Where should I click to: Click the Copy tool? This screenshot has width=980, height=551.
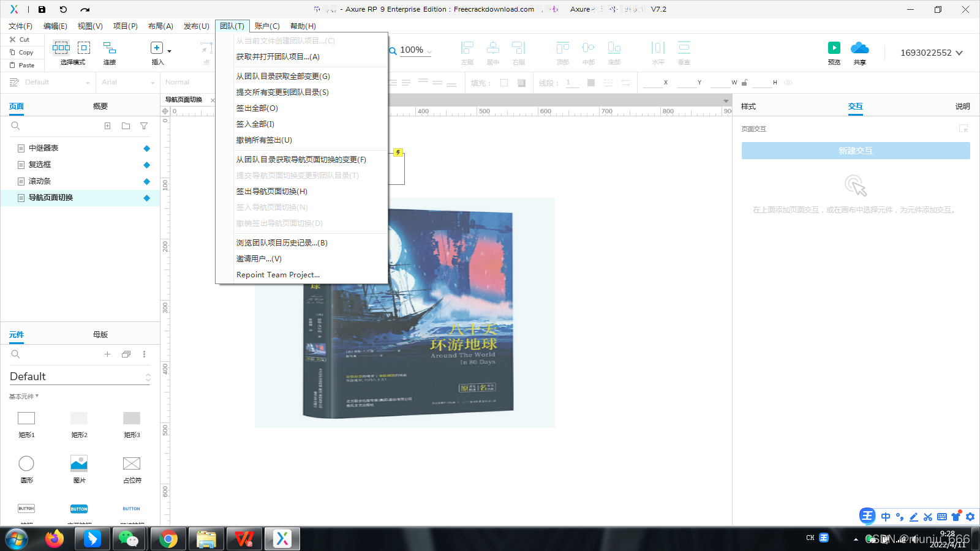point(21,52)
